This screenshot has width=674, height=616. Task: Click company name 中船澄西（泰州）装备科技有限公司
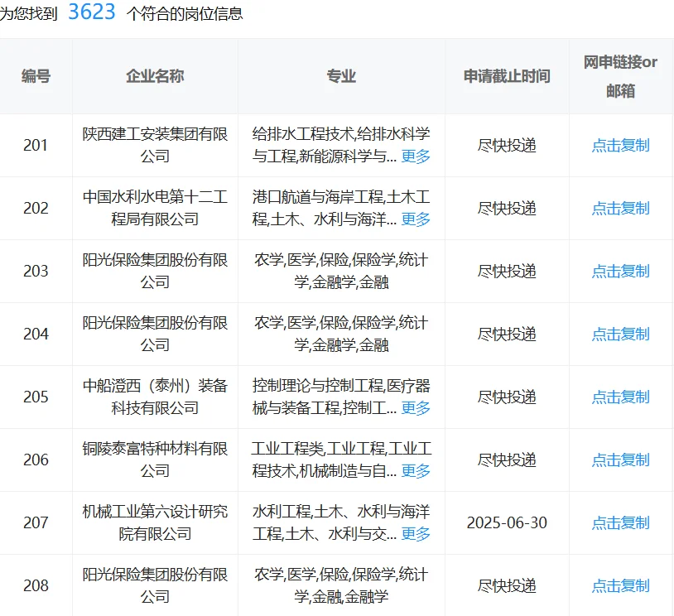click(x=155, y=397)
